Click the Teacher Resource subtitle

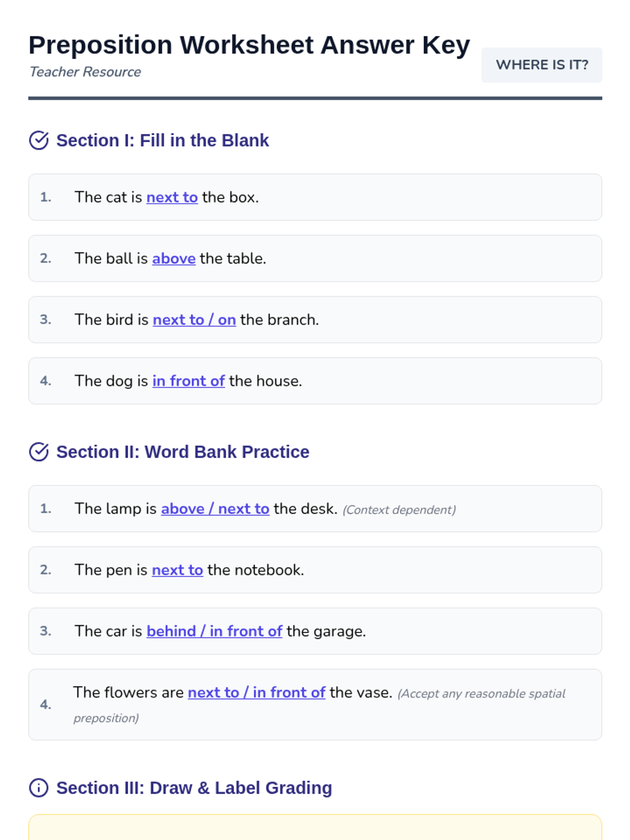point(85,72)
